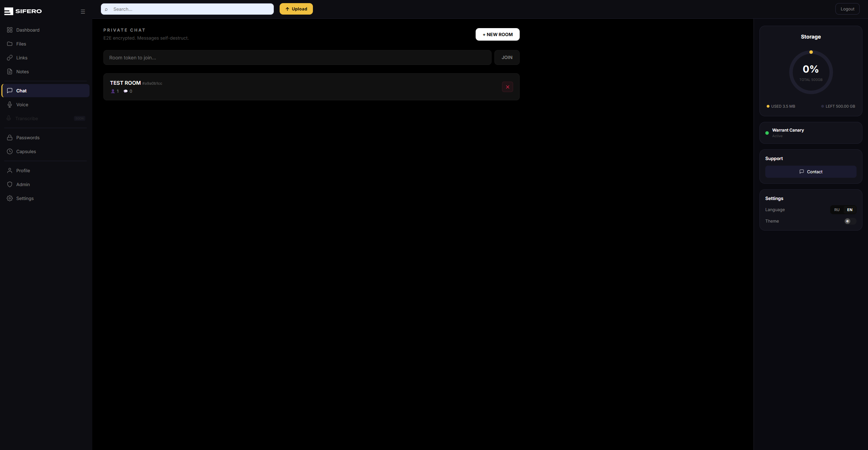This screenshot has height=450, width=868.
Task: Collapse sidebar using hamburger menu icon
Action: tap(83, 11)
